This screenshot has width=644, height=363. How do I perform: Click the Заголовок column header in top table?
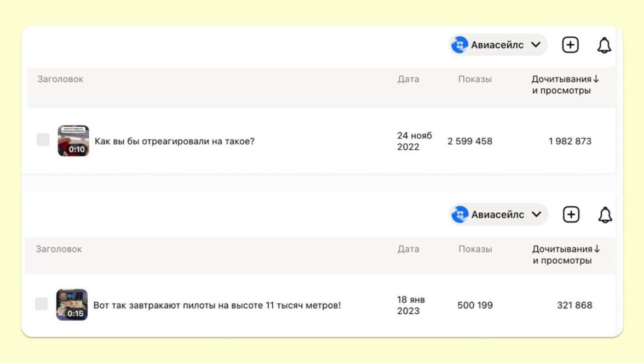(x=60, y=79)
